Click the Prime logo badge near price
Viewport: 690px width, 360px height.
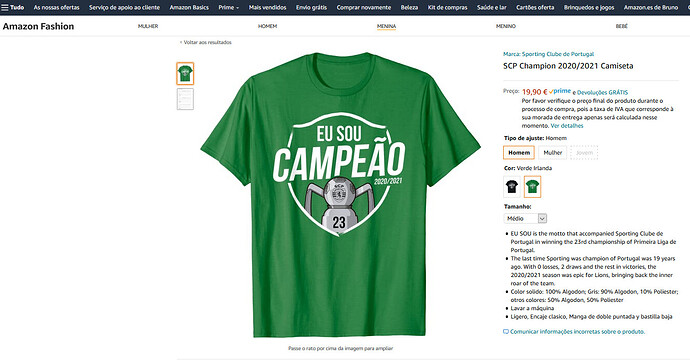coord(560,92)
